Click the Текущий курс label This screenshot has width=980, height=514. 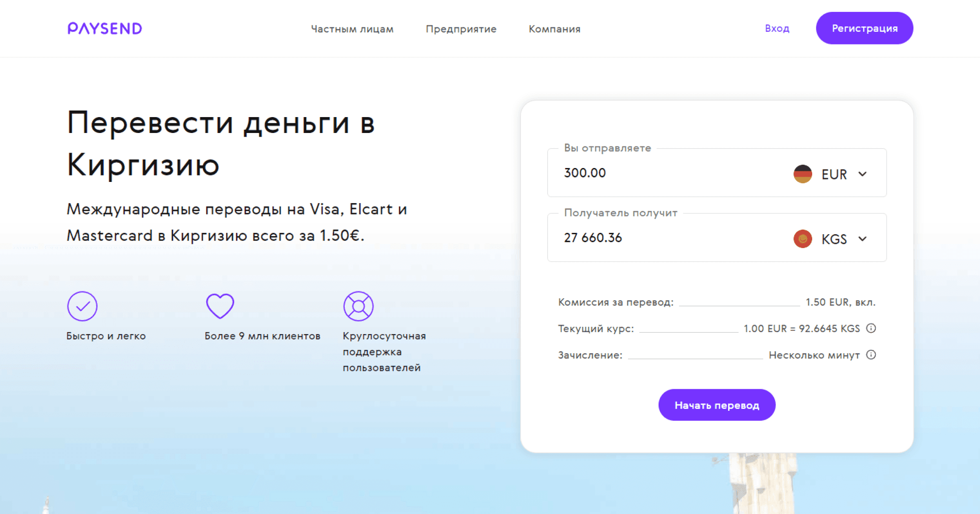pos(596,329)
